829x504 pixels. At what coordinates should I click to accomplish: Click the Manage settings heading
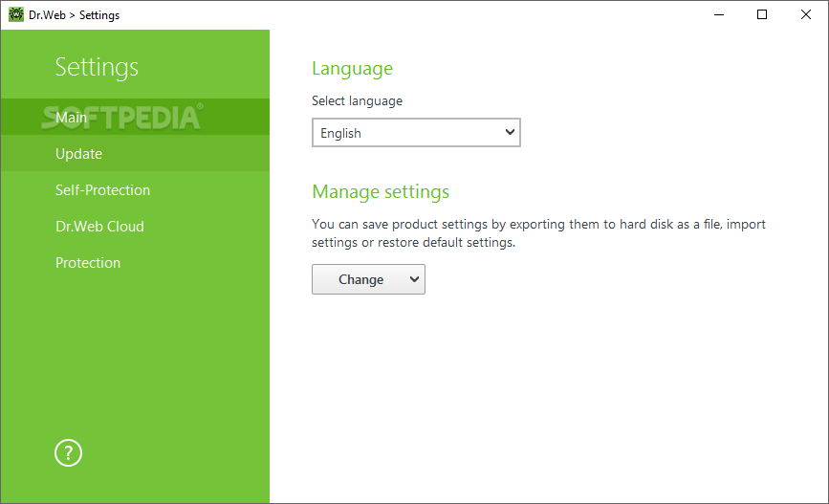pyautogui.click(x=381, y=192)
